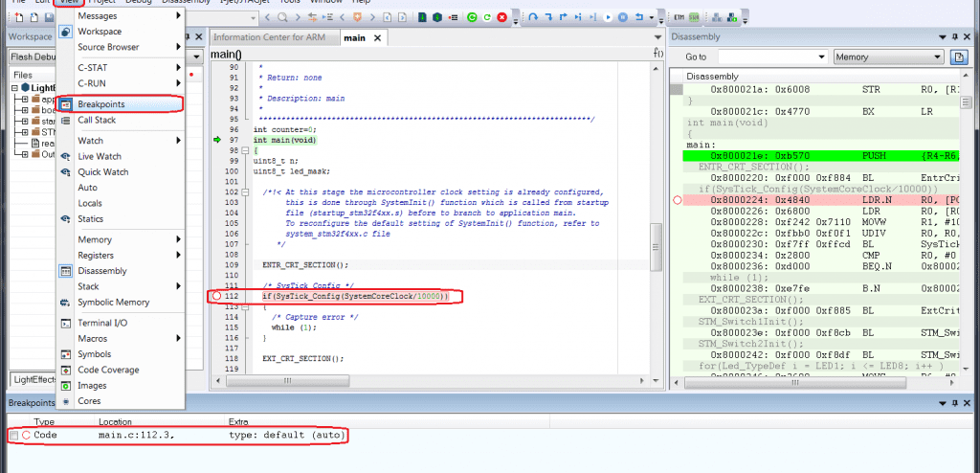Collapse the comment fold on line 102

pyautogui.click(x=244, y=192)
